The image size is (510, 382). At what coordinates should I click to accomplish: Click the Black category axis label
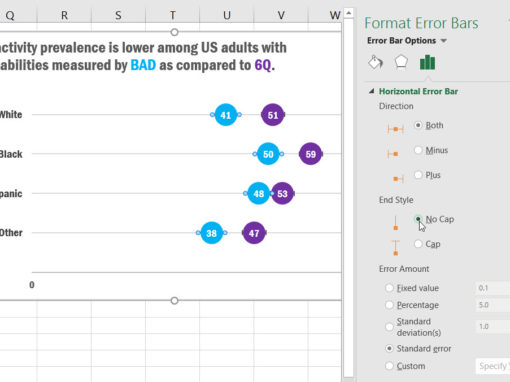coord(11,154)
